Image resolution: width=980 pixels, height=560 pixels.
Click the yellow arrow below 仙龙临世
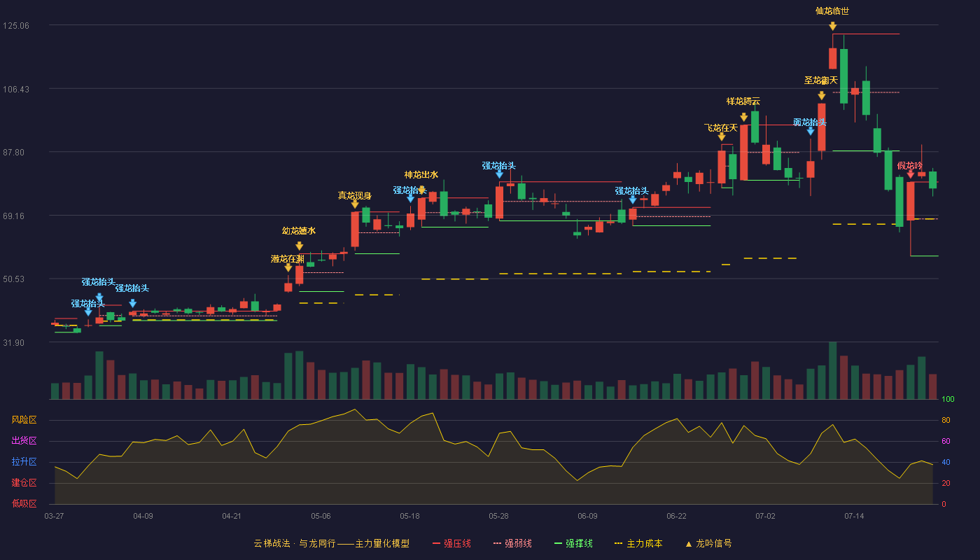click(833, 27)
